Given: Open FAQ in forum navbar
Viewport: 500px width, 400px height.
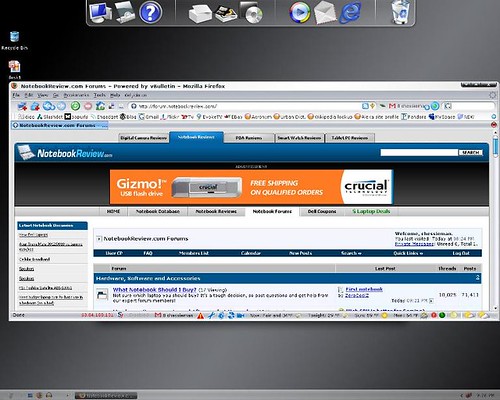Looking at the screenshot, I should pyautogui.click(x=148, y=253).
